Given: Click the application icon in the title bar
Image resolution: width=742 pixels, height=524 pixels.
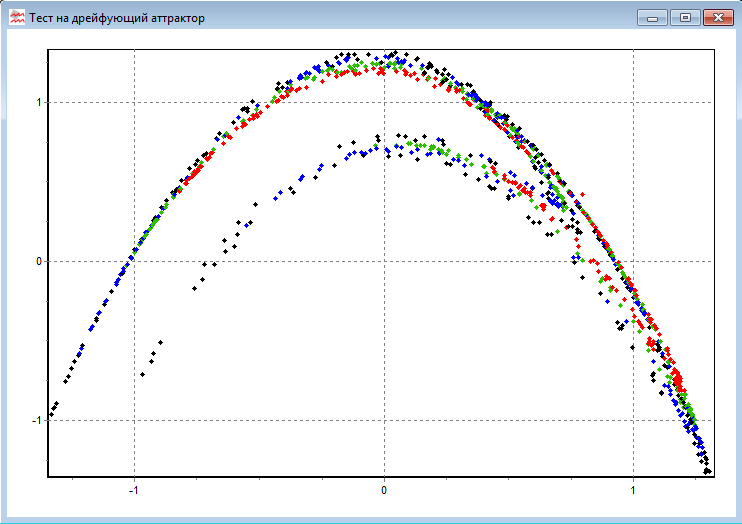Looking at the screenshot, I should click(x=16, y=17).
